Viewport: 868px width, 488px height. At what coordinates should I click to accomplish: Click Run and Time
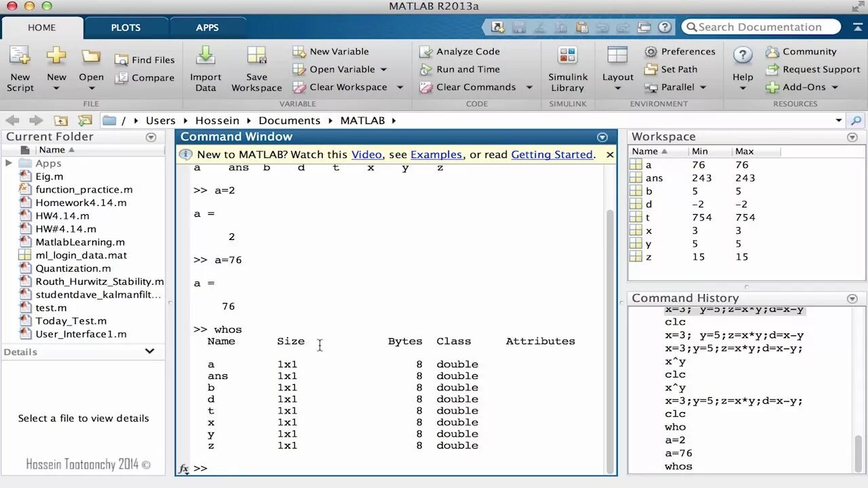[459, 69]
